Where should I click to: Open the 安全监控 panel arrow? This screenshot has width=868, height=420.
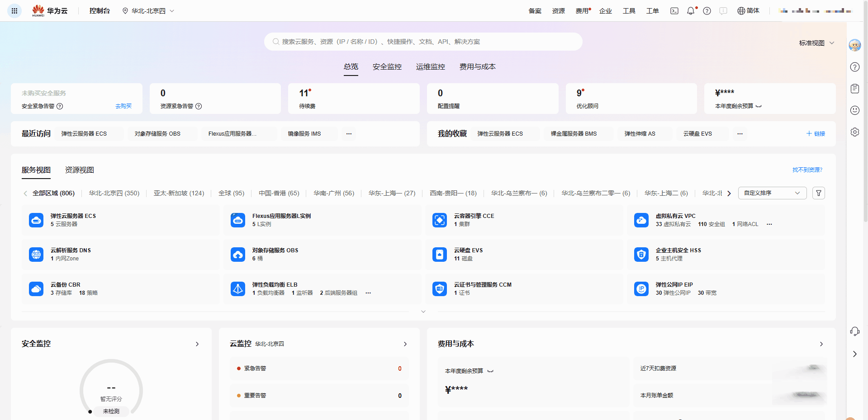[x=197, y=344]
